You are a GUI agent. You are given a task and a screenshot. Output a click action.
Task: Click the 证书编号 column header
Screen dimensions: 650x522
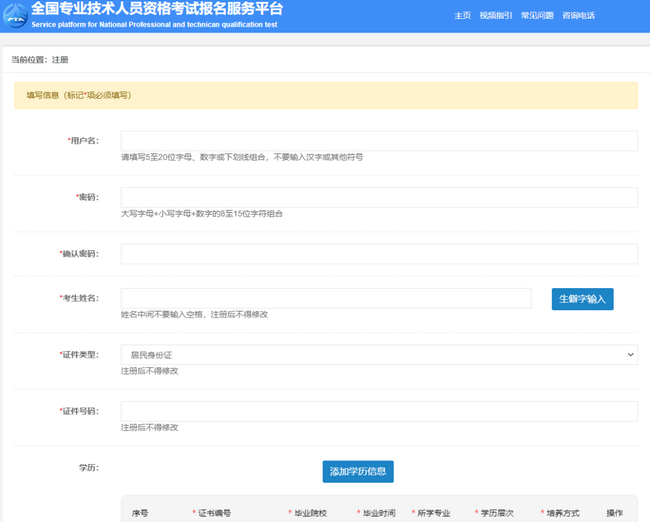pyautogui.click(x=214, y=513)
